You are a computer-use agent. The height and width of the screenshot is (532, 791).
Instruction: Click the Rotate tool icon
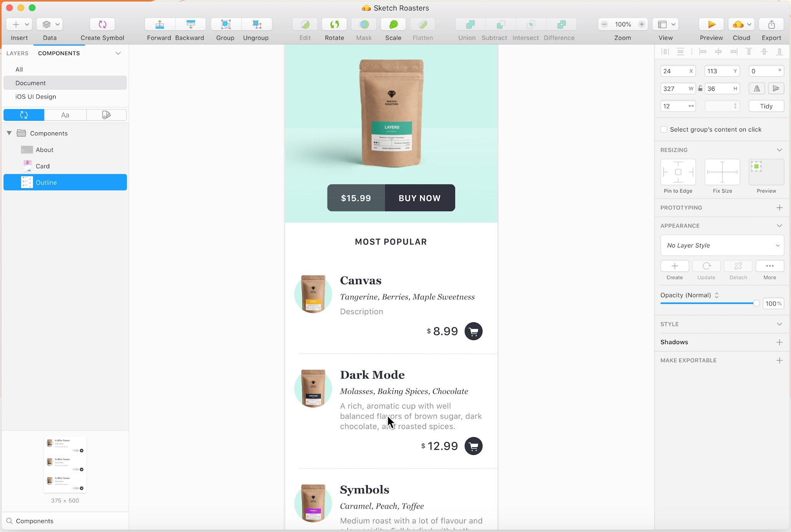click(x=334, y=25)
